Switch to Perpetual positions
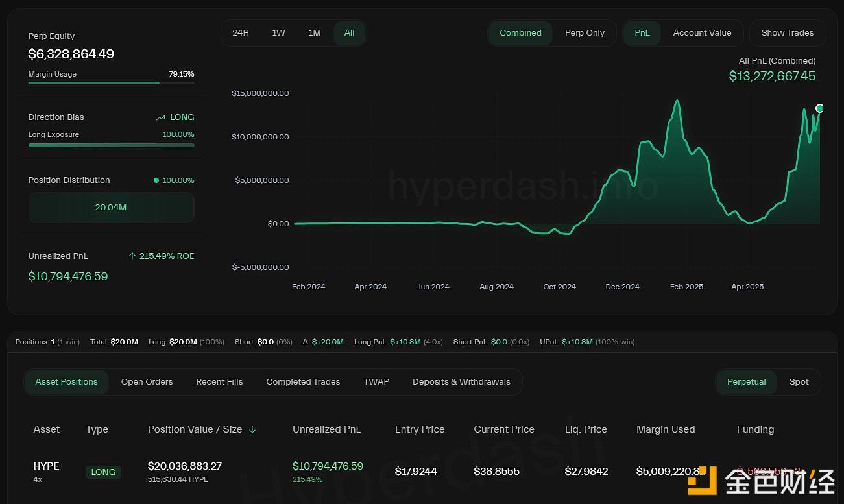Viewport: 844px width, 504px height. (746, 382)
